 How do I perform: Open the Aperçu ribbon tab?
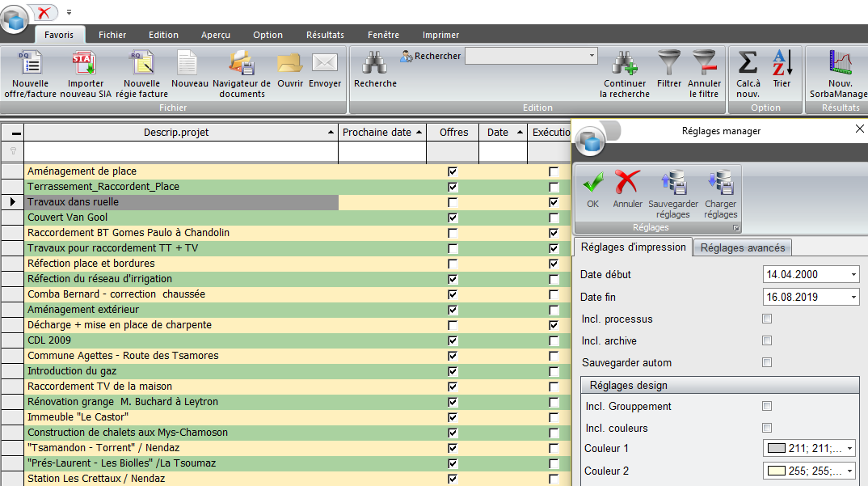coord(215,35)
